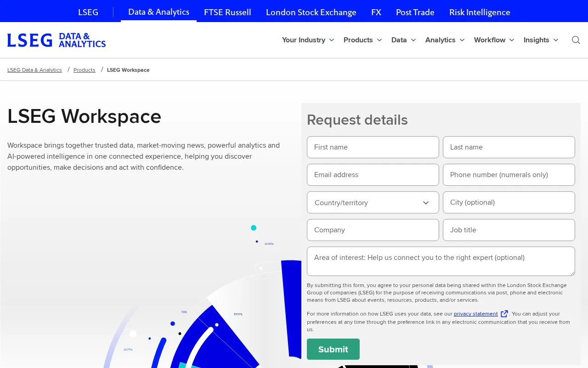
Task: Switch to FTSE Russell site
Action: [x=227, y=12]
